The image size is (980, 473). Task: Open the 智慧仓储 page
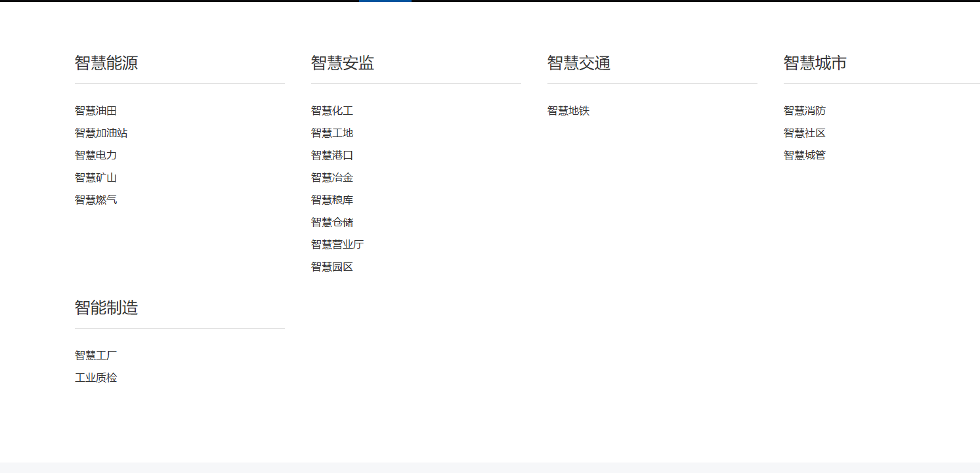[332, 222]
